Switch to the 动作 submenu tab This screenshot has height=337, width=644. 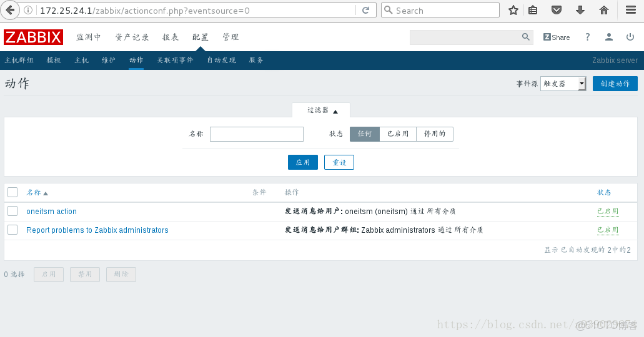click(x=136, y=60)
